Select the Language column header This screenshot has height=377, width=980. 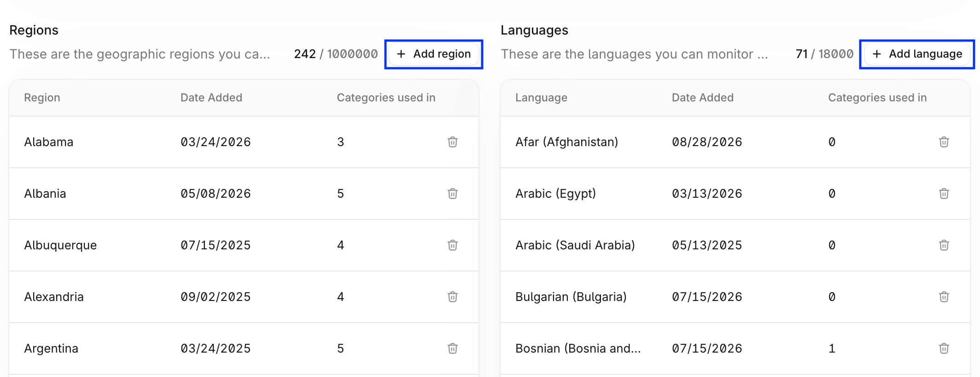(542, 98)
